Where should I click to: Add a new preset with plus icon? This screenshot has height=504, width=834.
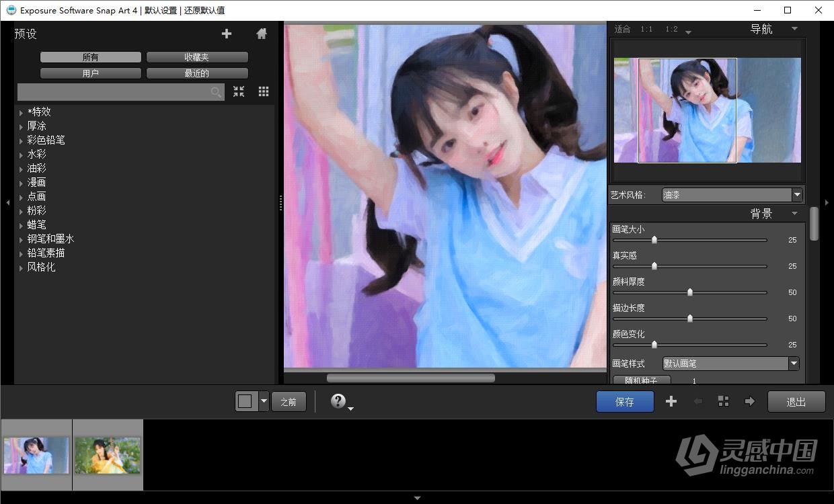[227, 34]
